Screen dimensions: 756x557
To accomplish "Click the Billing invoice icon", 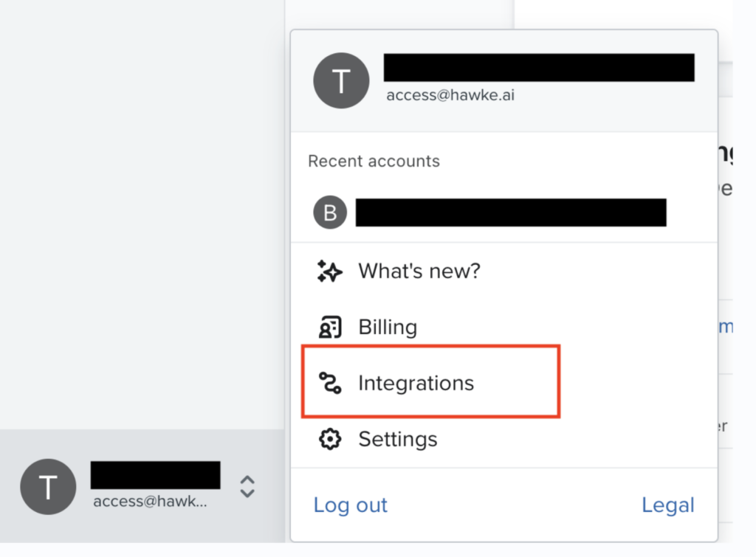I will [330, 327].
